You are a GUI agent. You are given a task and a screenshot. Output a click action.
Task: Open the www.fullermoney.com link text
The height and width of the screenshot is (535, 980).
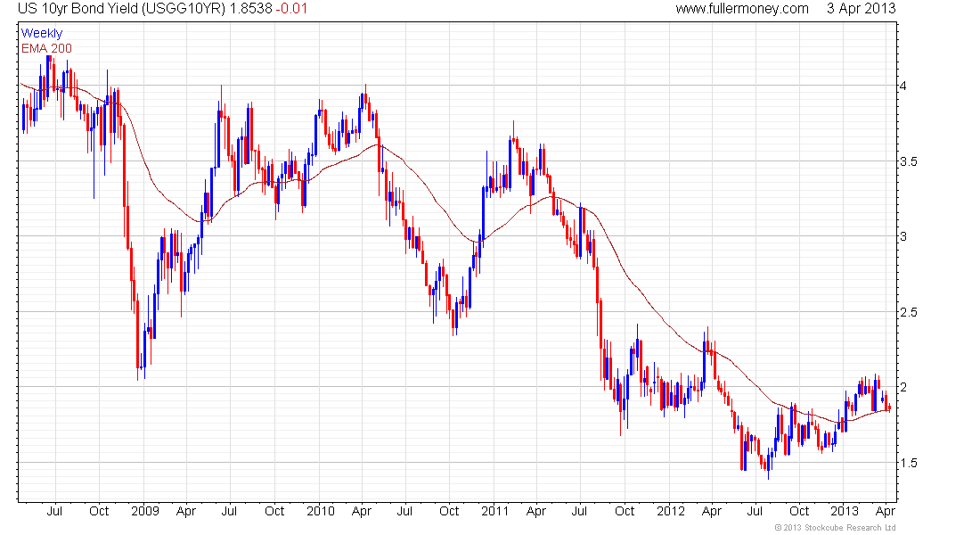(x=742, y=9)
